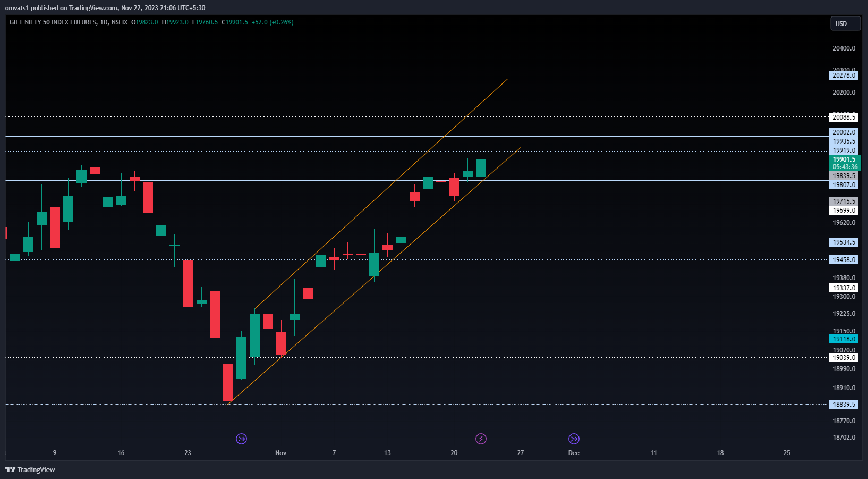This screenshot has height=479, width=868.
Task: Click the TradingView logo in footer
Action: pos(30,469)
